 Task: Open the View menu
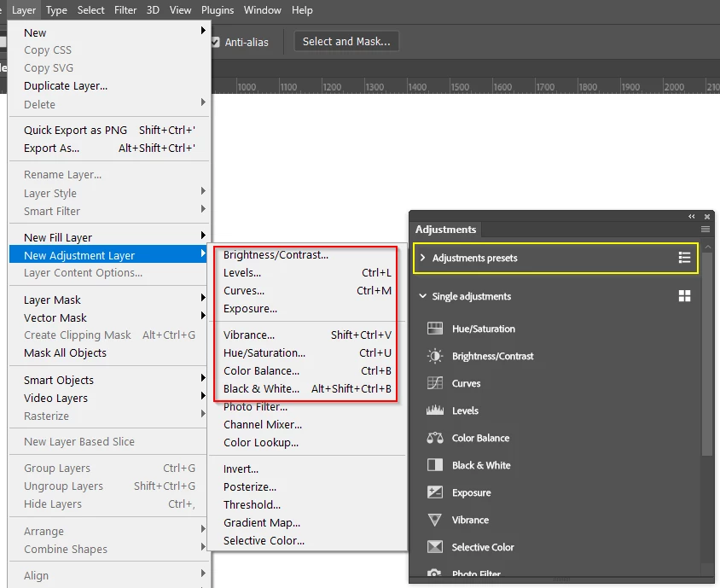click(x=181, y=10)
